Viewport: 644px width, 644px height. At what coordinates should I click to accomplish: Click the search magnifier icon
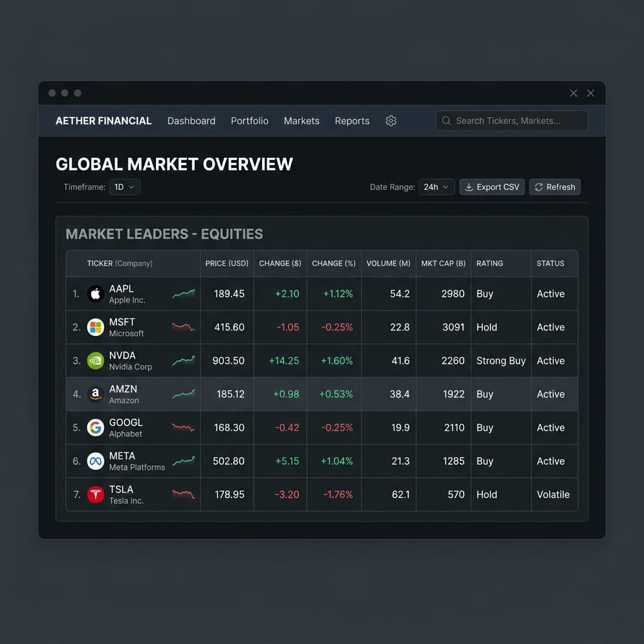(x=446, y=121)
